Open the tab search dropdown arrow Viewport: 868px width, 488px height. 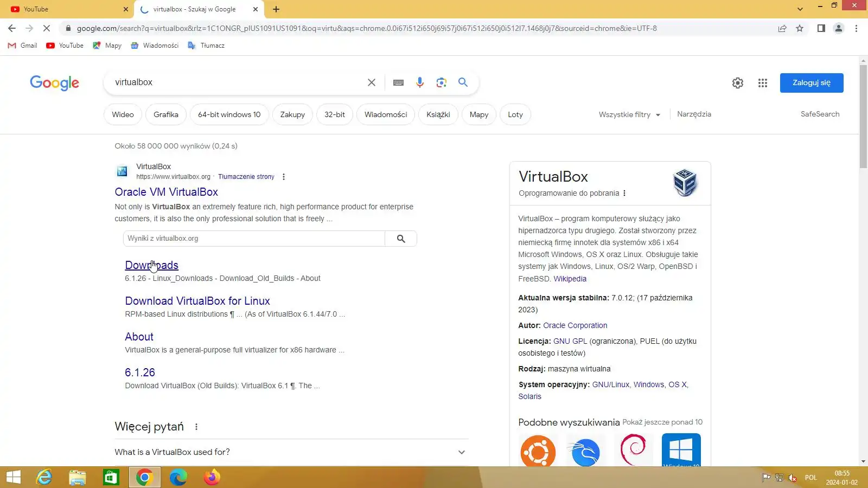tap(800, 9)
